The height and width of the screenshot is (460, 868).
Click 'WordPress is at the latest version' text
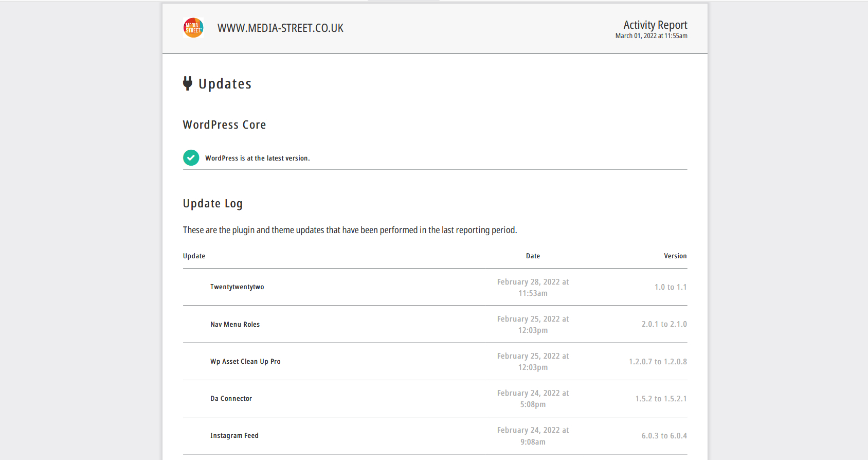pyautogui.click(x=257, y=158)
